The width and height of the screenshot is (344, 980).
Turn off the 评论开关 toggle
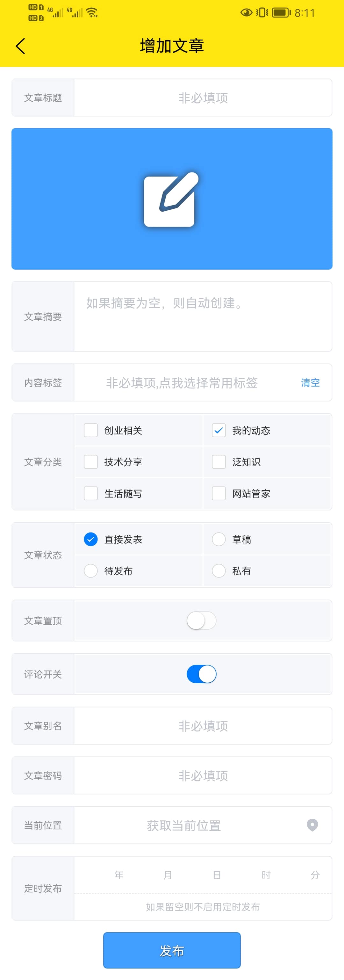[201, 674]
